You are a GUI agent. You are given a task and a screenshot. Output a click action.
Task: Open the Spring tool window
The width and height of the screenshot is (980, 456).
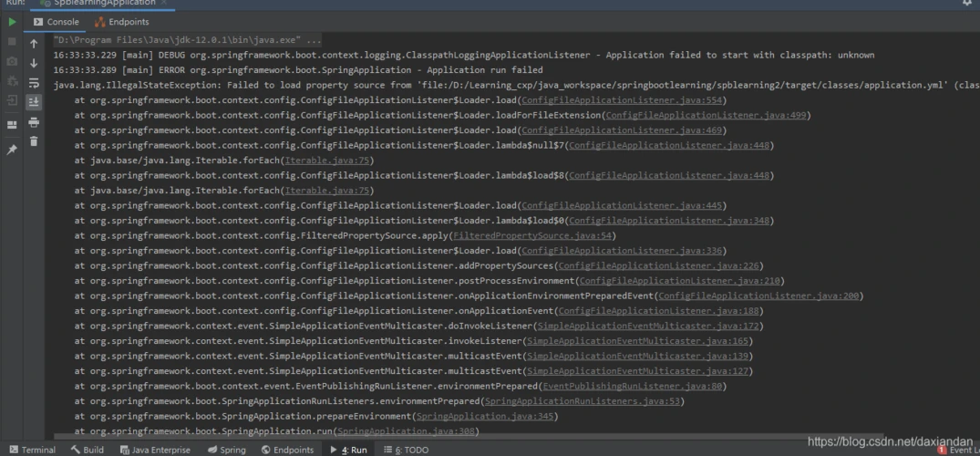click(226, 450)
